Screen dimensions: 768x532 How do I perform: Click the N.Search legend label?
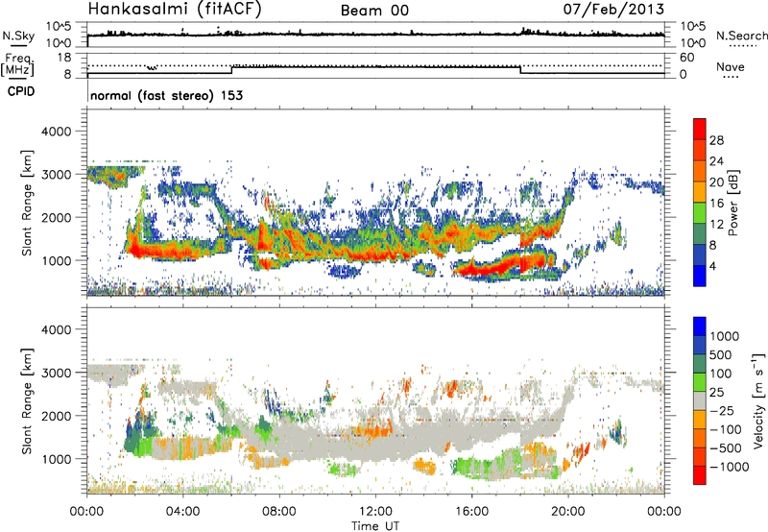click(741, 36)
